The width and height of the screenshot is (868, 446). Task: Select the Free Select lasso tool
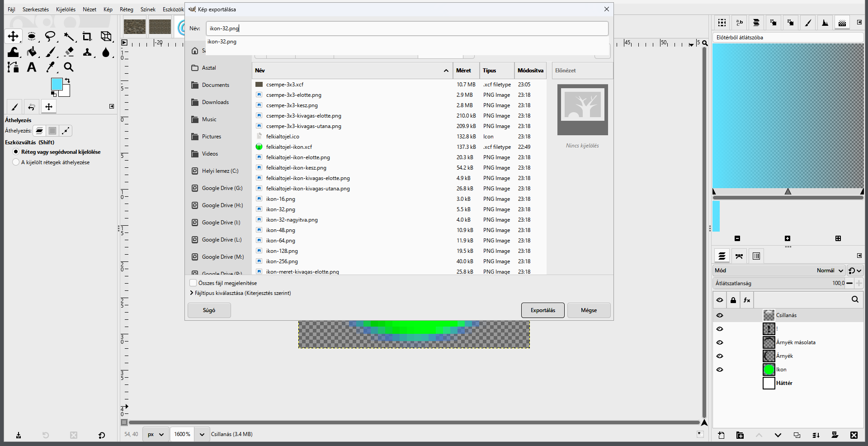(50, 36)
